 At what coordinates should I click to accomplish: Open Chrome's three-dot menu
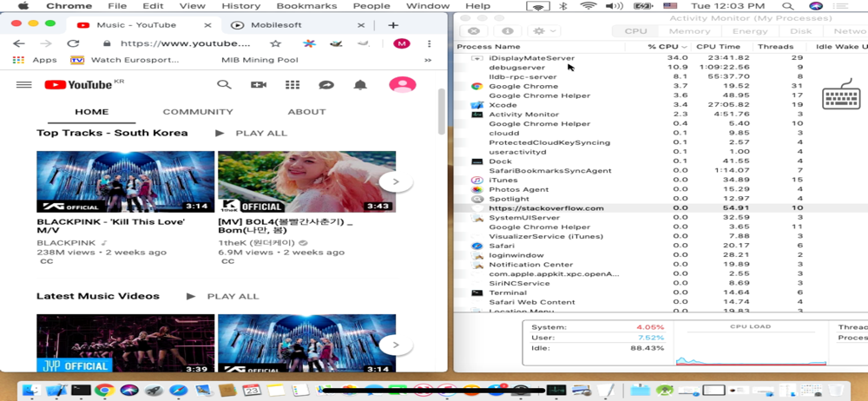tap(429, 43)
